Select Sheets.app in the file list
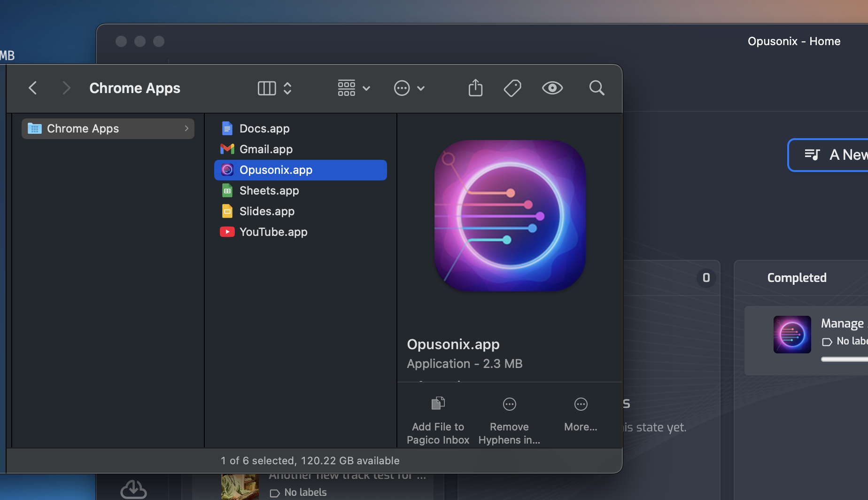This screenshot has height=500, width=868. click(x=301, y=190)
